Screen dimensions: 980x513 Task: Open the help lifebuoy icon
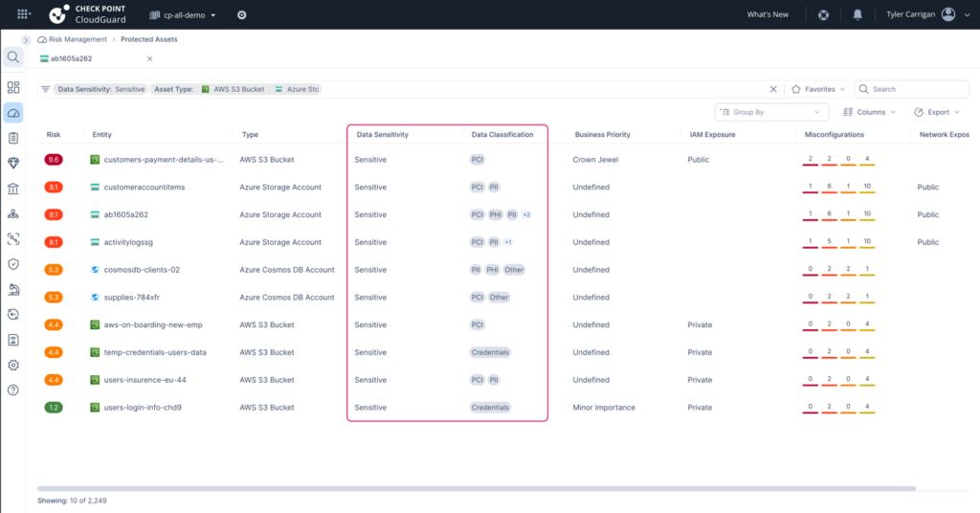tap(823, 15)
